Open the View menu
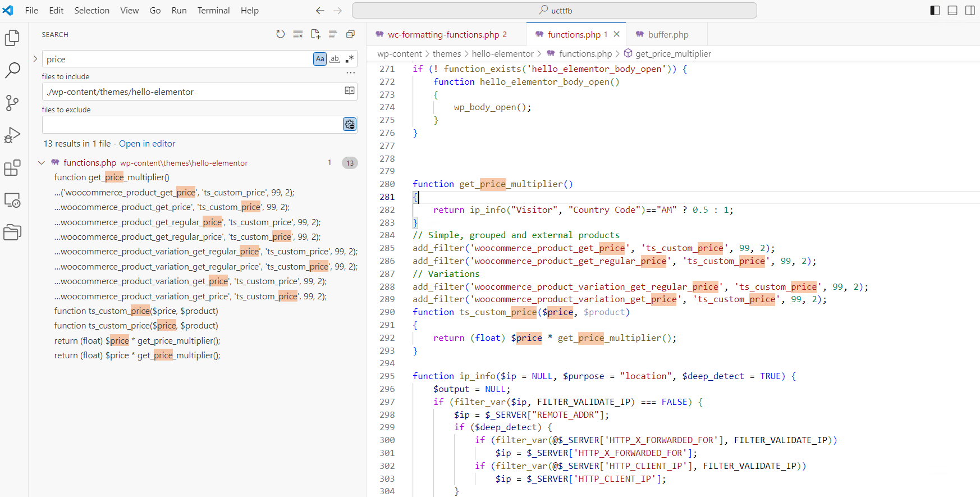This screenshot has height=497, width=980. [130, 11]
